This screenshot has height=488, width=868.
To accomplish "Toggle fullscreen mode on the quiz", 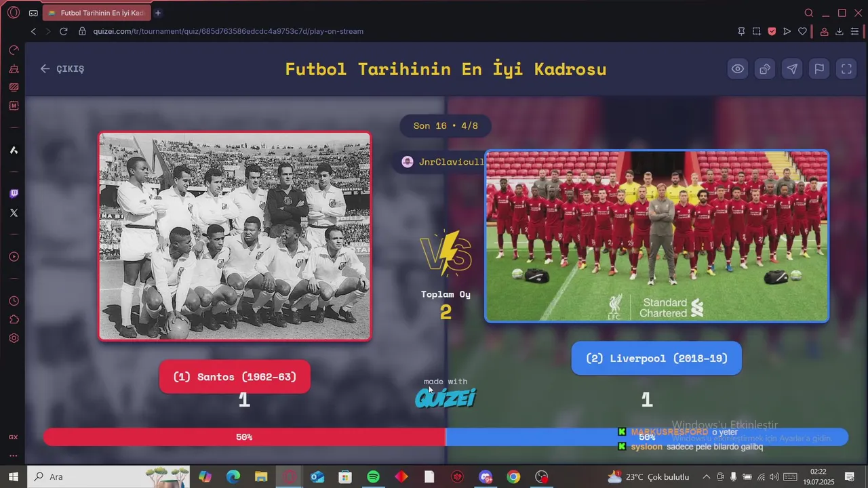I will pos(846,68).
